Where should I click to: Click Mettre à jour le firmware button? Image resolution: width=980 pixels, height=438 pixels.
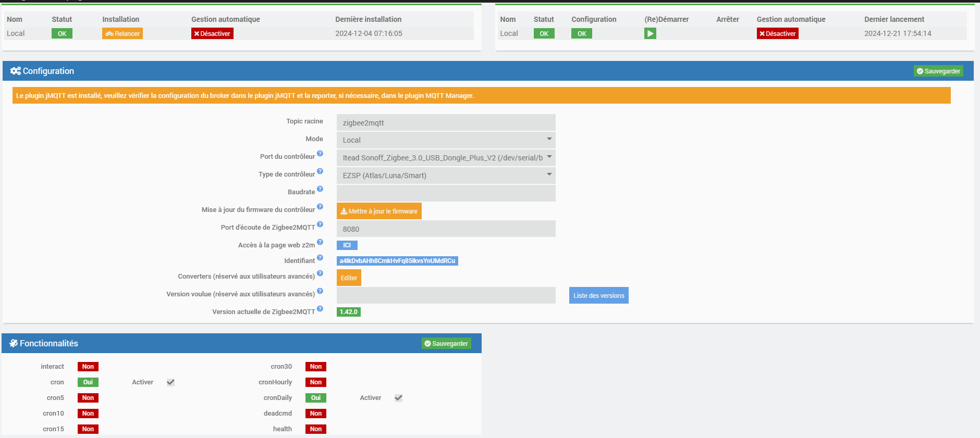[x=379, y=211]
